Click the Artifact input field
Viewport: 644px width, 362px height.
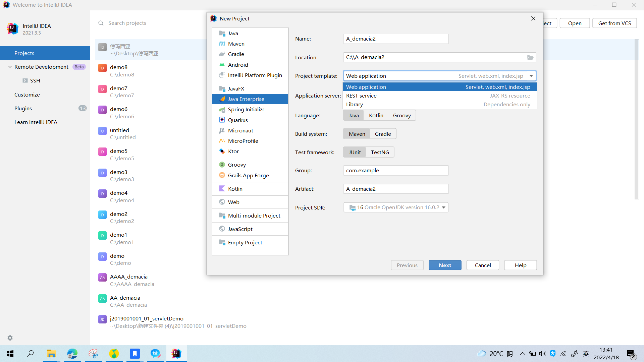[x=396, y=189]
